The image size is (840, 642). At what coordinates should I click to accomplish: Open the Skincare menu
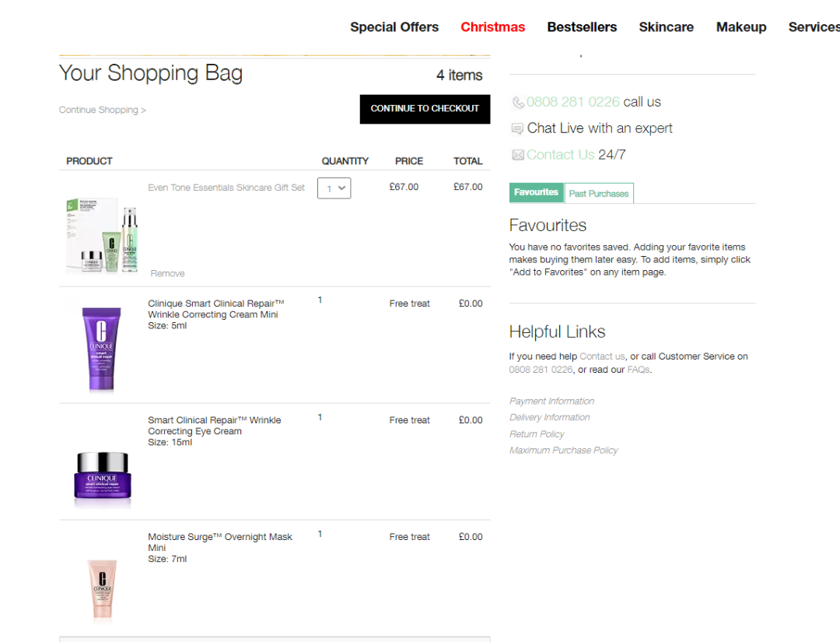(x=666, y=27)
